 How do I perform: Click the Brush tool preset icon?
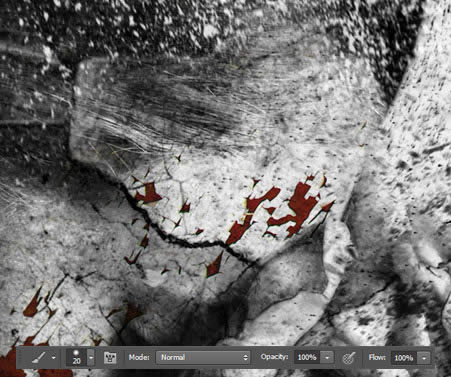point(39,358)
